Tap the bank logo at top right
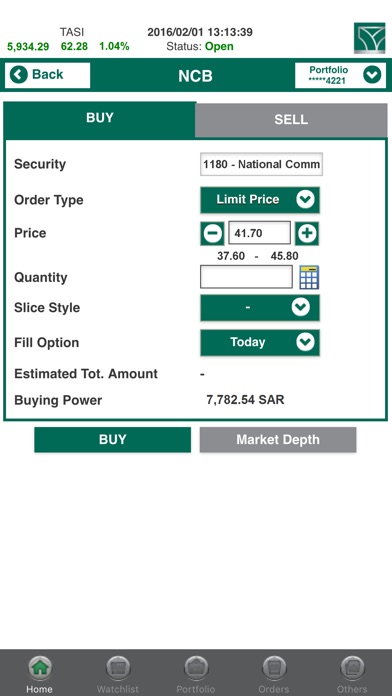This screenshot has height=696, width=392. pyautogui.click(x=369, y=38)
